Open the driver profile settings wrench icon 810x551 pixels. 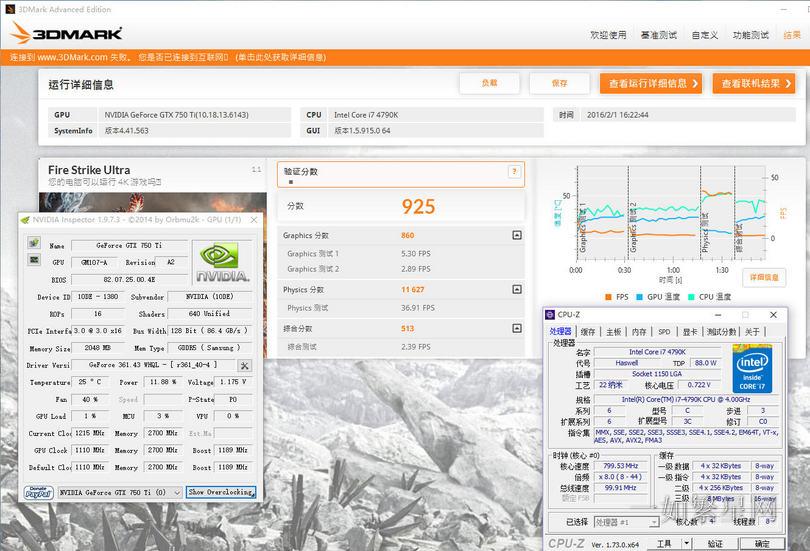pos(244,366)
